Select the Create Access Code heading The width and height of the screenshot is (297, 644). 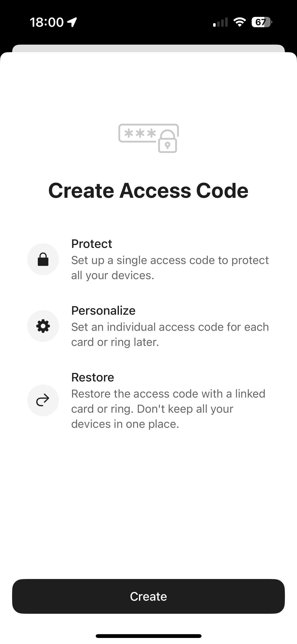pos(148,190)
